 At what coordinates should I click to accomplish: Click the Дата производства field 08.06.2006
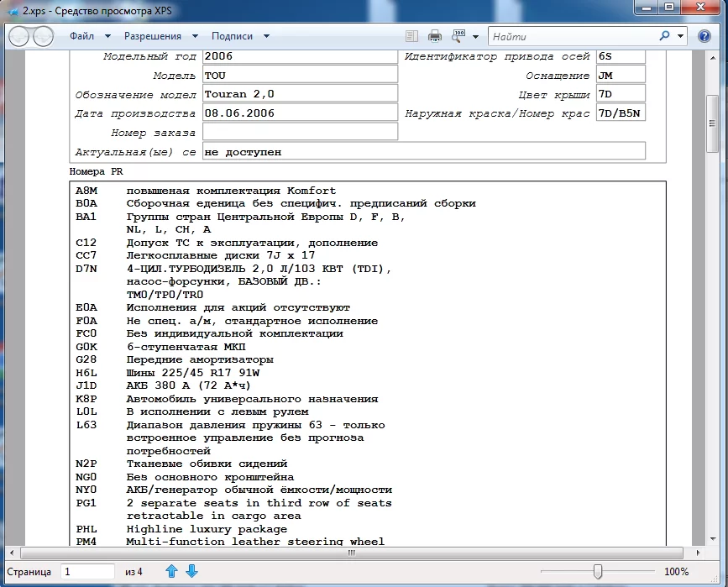coord(300,113)
